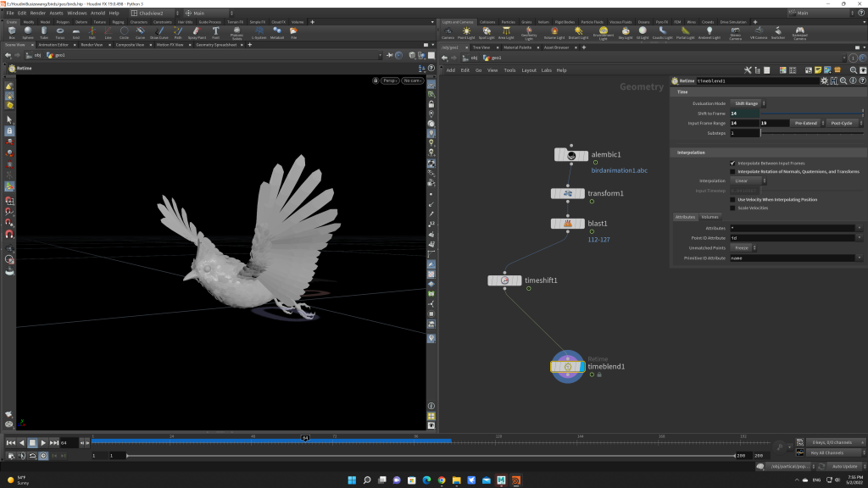Add a Point Light from the shelf
The height and width of the screenshot is (488, 868).
click(466, 32)
